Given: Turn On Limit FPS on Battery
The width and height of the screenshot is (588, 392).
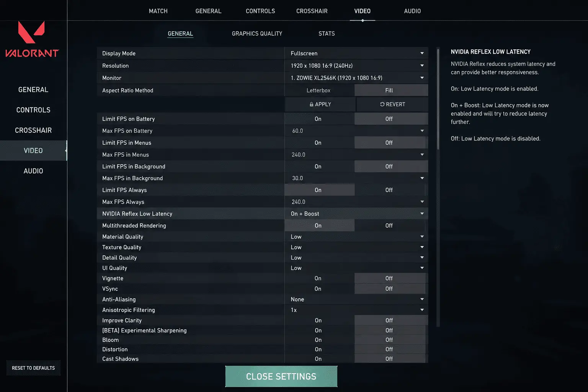Looking at the screenshot, I should [x=319, y=119].
